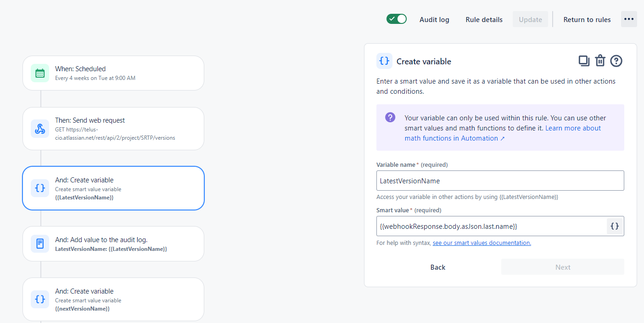This screenshot has width=644, height=323.
Task: Open the smart values documentation link
Action: coord(482,243)
